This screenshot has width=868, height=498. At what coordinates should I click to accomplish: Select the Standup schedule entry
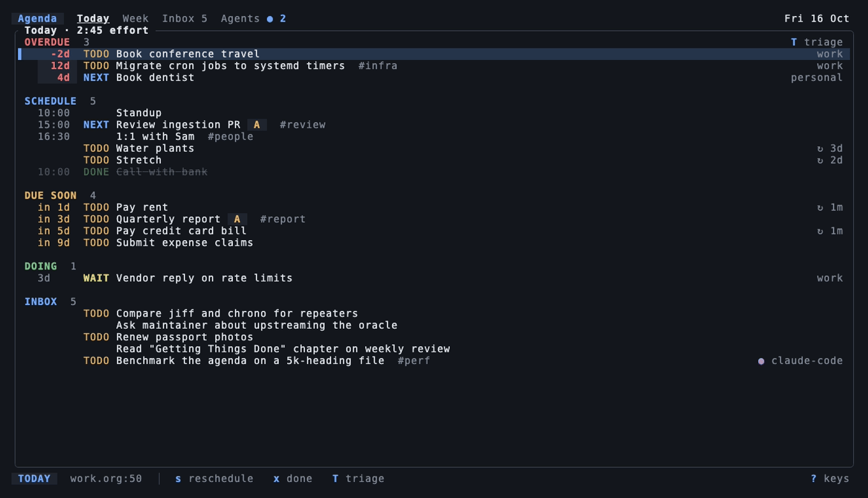click(434, 113)
